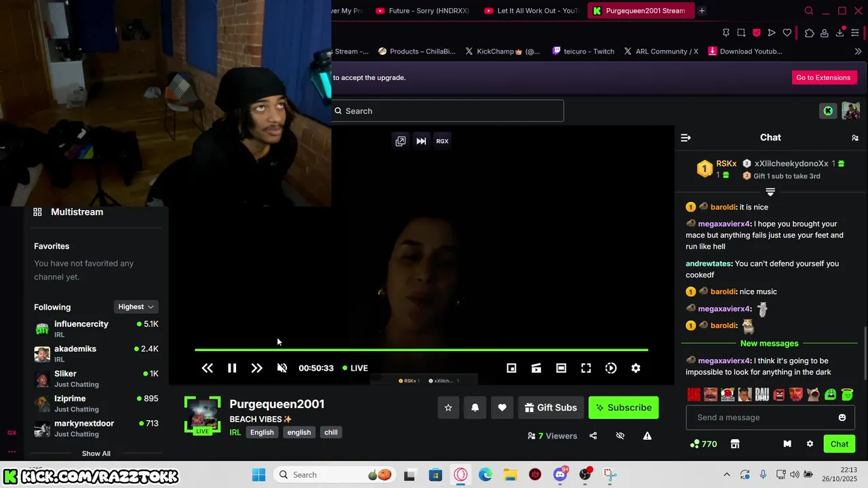Viewport: 868px width, 488px height.
Task: Open Sliker channel in Following list
Action: [x=96, y=379]
